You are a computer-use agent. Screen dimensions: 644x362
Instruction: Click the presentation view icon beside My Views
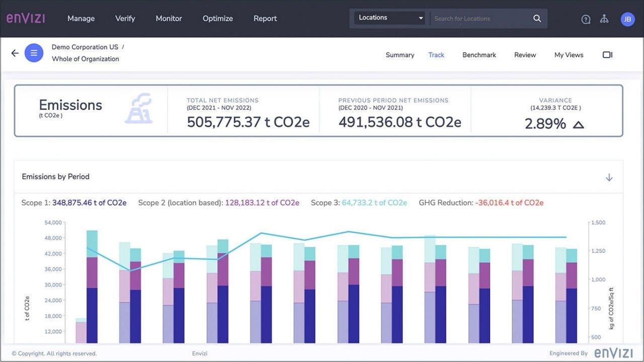[607, 54]
